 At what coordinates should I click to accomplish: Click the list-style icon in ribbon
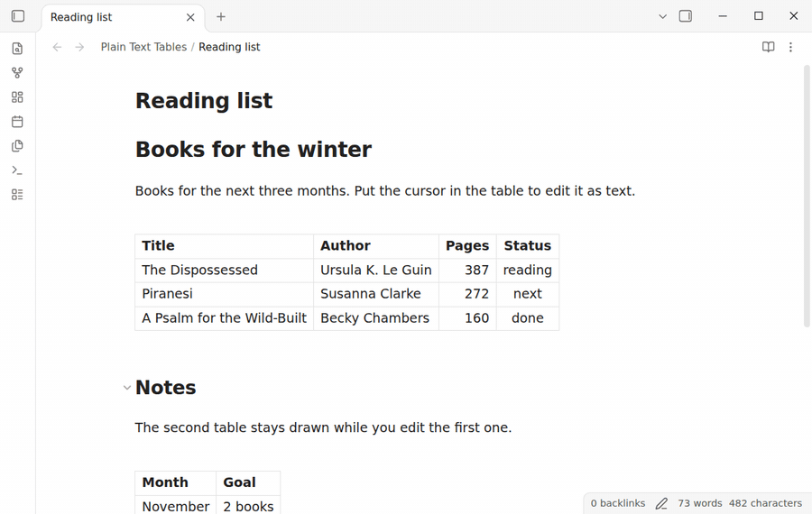(x=17, y=195)
